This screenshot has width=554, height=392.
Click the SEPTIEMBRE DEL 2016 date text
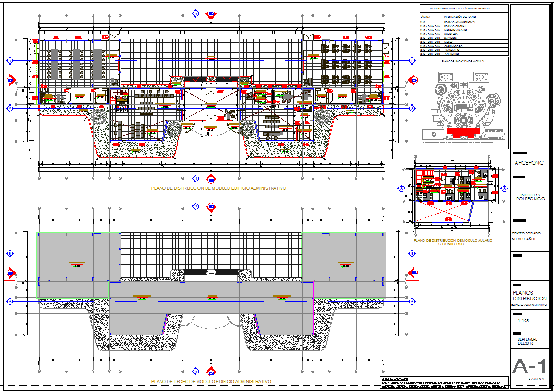(526, 341)
